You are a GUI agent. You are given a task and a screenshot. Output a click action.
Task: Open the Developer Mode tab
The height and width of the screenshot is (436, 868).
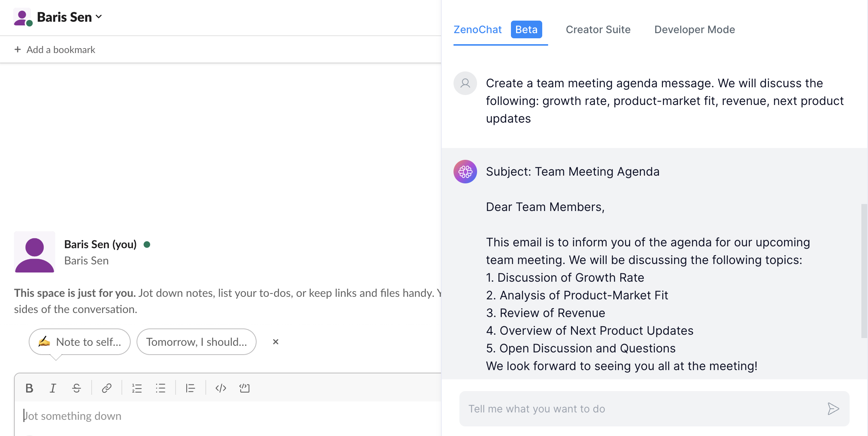pyautogui.click(x=695, y=29)
